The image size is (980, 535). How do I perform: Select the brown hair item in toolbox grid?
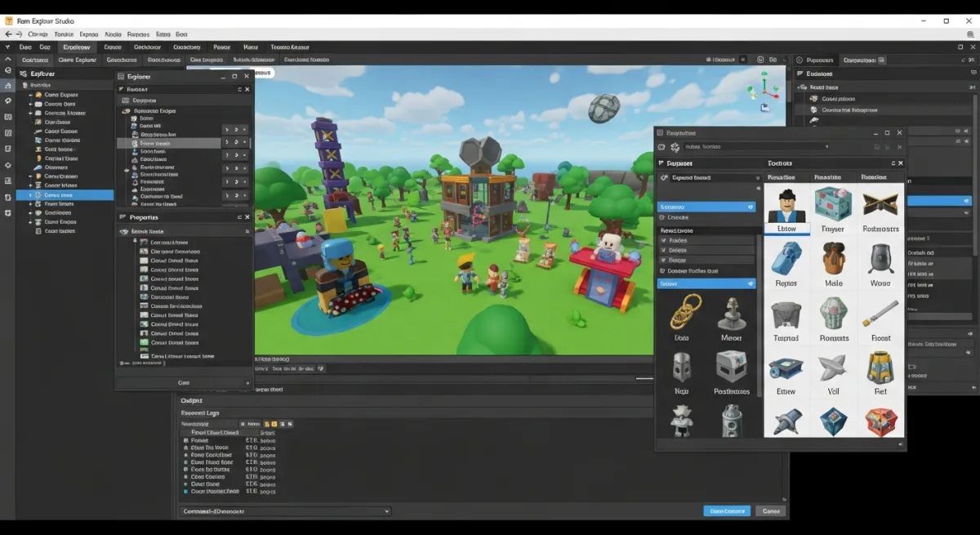[x=833, y=259]
